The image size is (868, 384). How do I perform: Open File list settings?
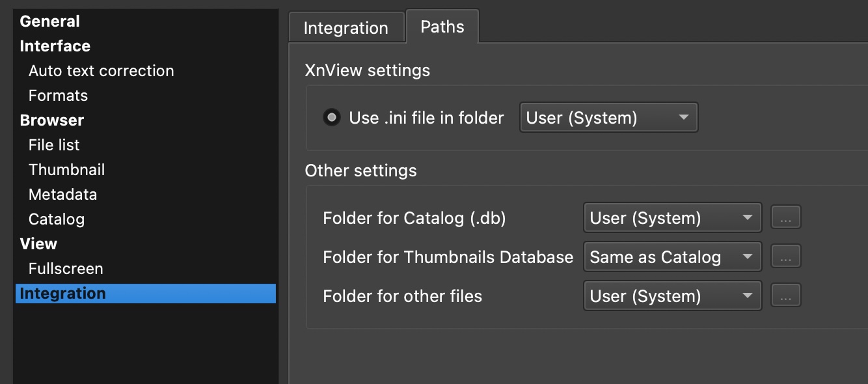(x=54, y=145)
